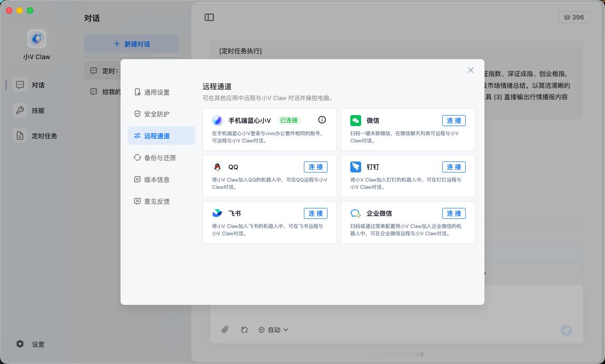Click the 手机端蓝心小V app icon
This screenshot has height=364, width=605.
[217, 121]
